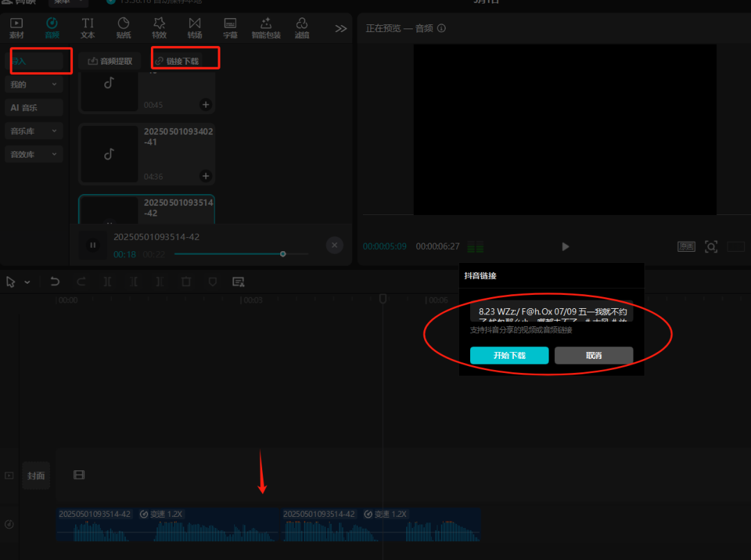Image resolution: width=751 pixels, height=560 pixels.
Task: Switch to the 音频 audio tab
Action: (x=51, y=29)
